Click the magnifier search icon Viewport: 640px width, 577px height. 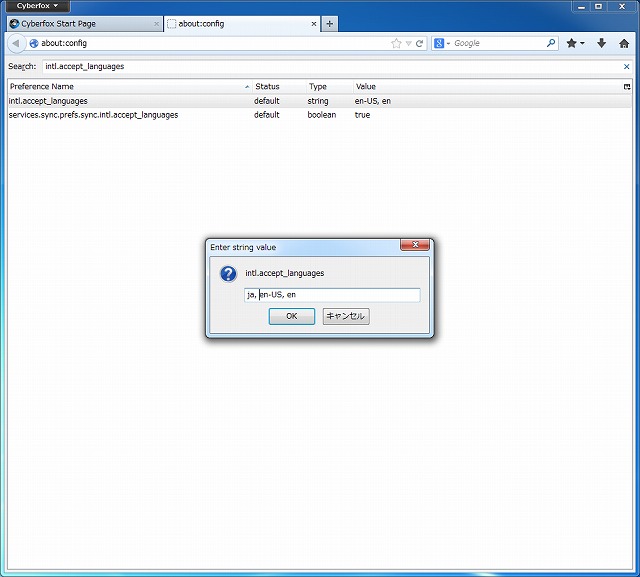[x=551, y=43]
